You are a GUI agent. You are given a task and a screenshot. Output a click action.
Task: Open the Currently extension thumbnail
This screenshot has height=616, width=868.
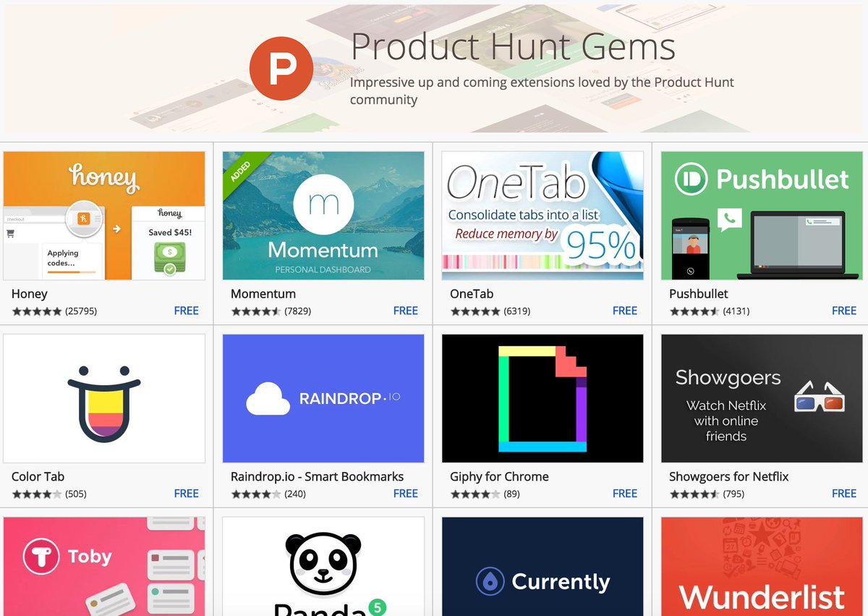[x=542, y=566]
